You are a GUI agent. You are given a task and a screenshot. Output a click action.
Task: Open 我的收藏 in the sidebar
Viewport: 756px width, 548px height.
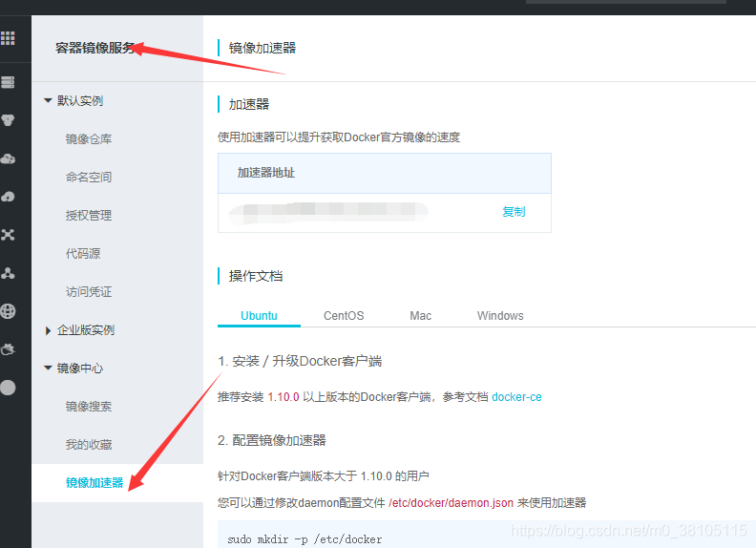coord(89,445)
